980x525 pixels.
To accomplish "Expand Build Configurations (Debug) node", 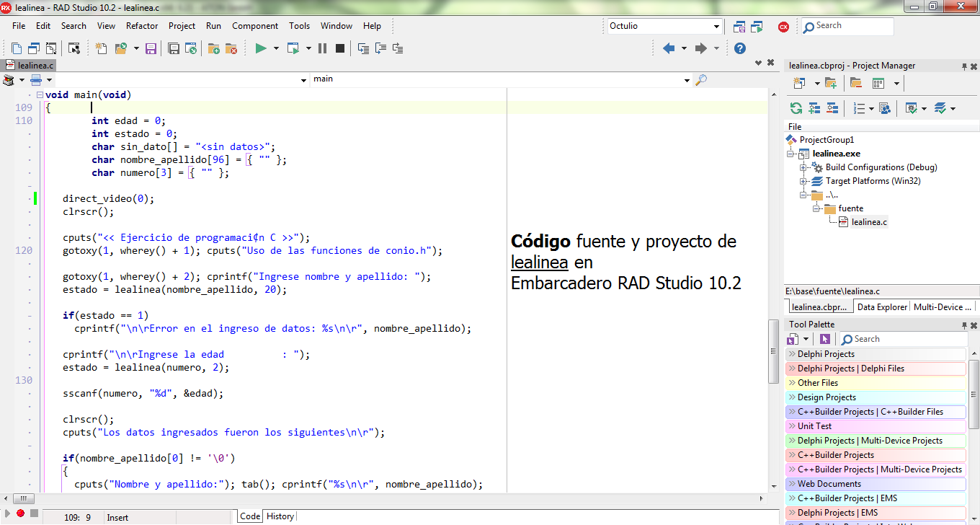I will [803, 167].
